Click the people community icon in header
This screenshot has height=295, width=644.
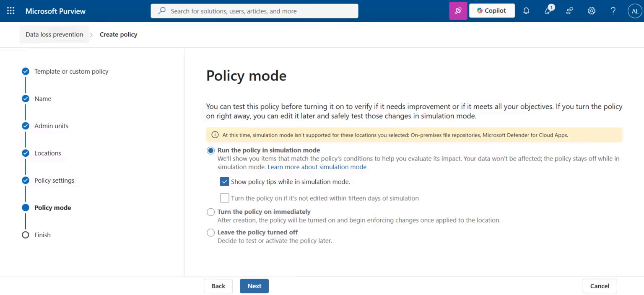coord(570,11)
